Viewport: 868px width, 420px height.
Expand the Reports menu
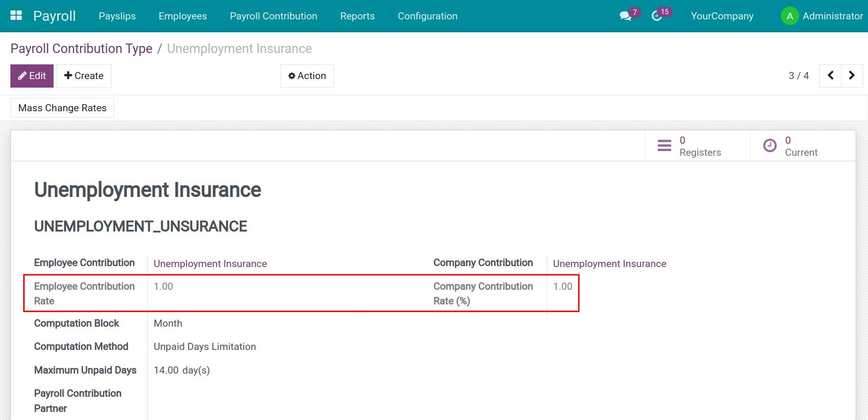(357, 16)
